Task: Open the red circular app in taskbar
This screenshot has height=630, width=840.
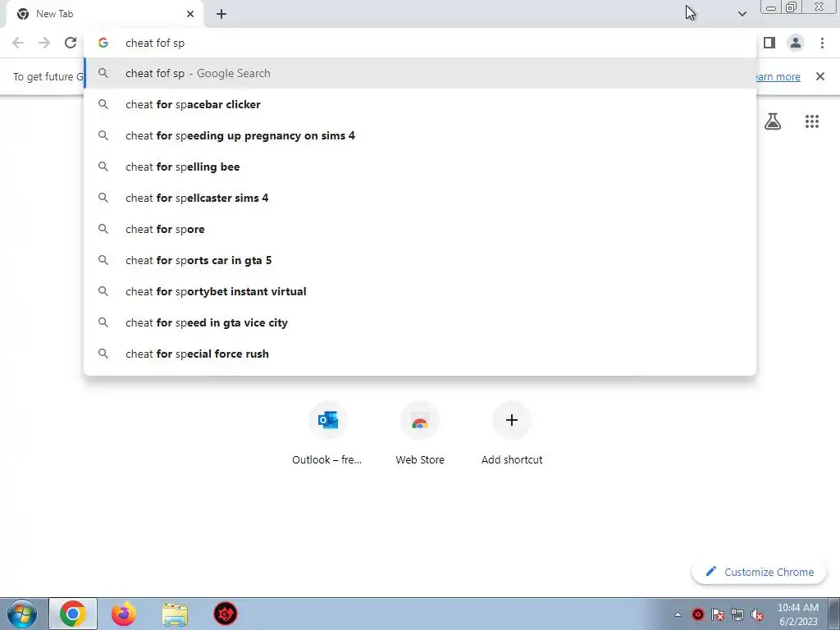Action: pyautogui.click(x=226, y=614)
